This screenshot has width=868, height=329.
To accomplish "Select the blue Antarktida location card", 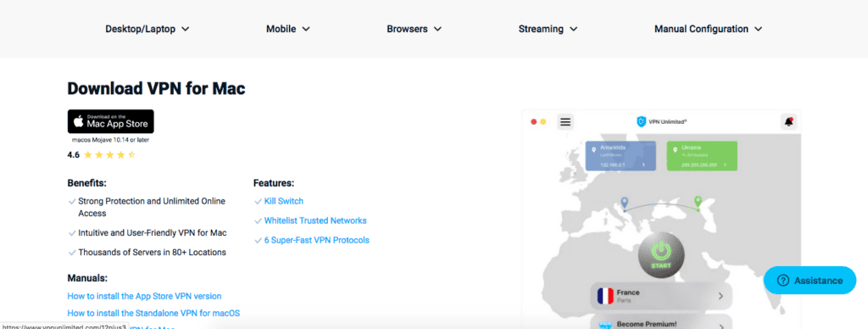I will click(621, 156).
